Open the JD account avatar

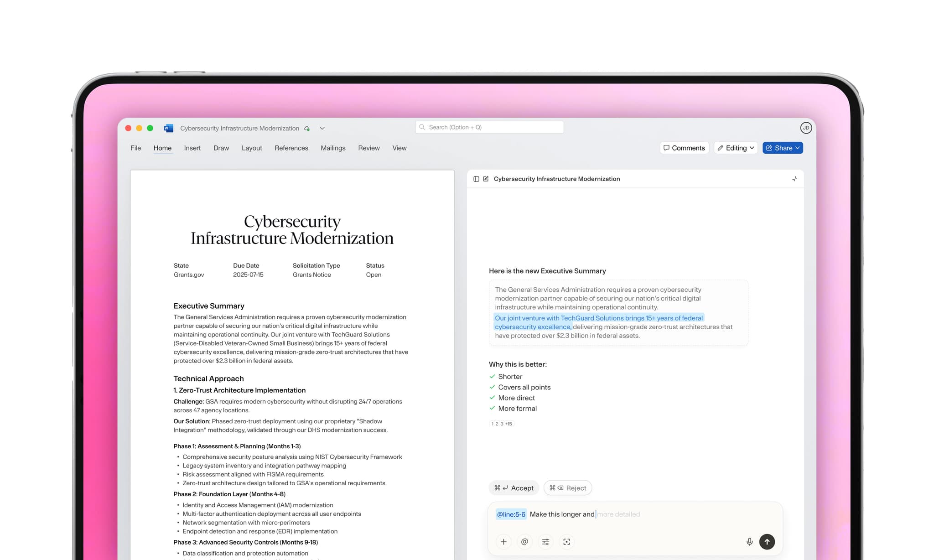click(806, 128)
